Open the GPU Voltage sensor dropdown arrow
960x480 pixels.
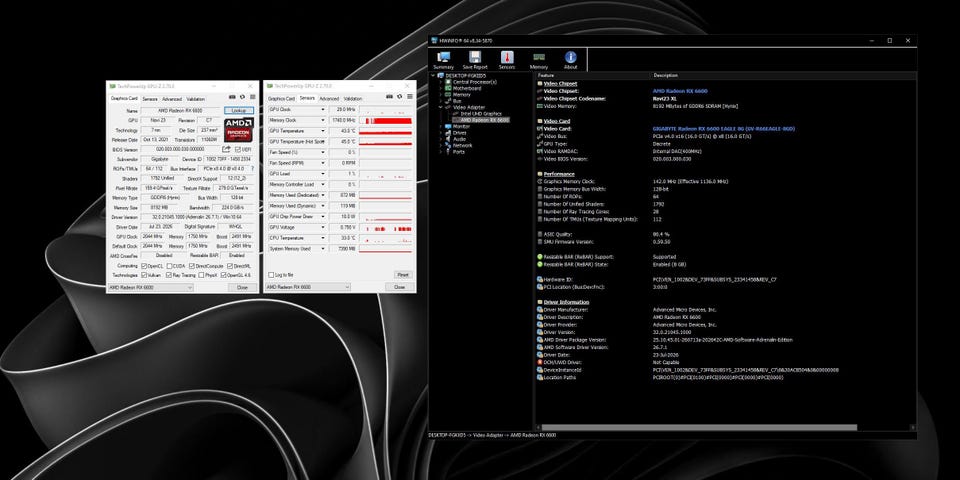click(x=323, y=227)
